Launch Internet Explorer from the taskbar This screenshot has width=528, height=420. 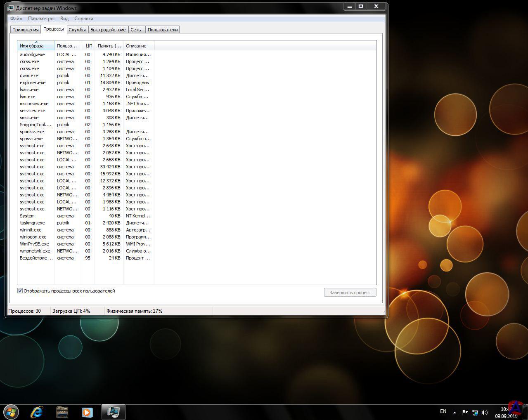coord(37,412)
